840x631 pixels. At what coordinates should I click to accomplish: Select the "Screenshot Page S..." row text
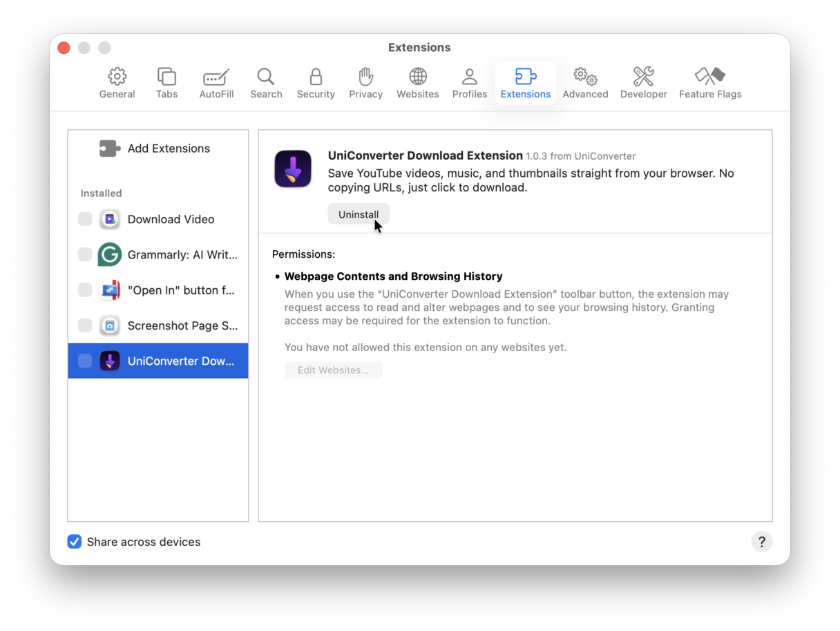coord(182,326)
